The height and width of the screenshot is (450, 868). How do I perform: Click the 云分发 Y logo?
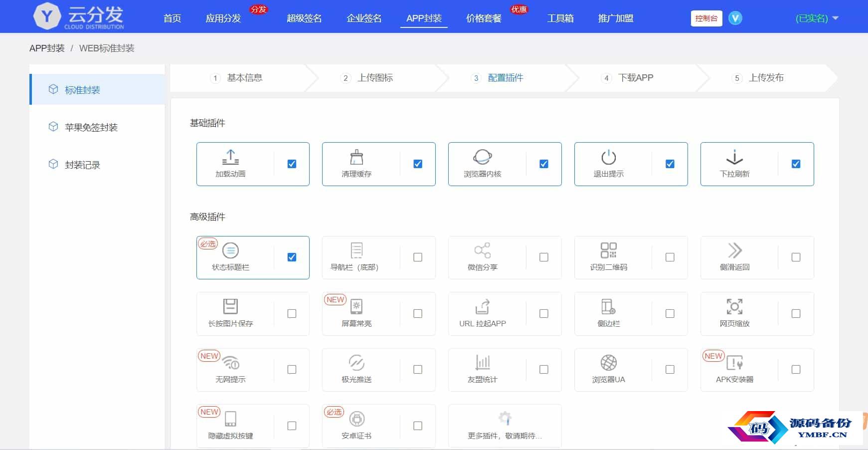(x=46, y=16)
